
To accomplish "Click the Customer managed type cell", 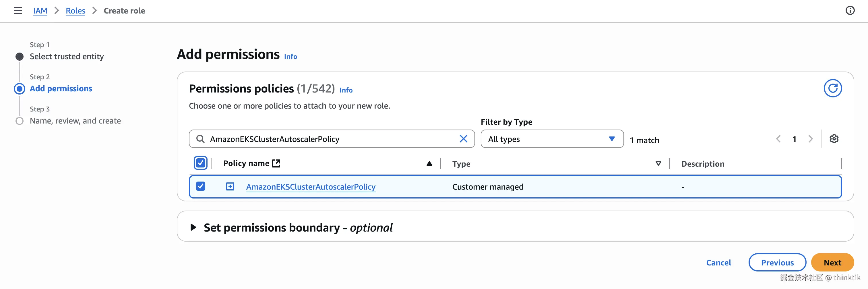I will pos(488,186).
